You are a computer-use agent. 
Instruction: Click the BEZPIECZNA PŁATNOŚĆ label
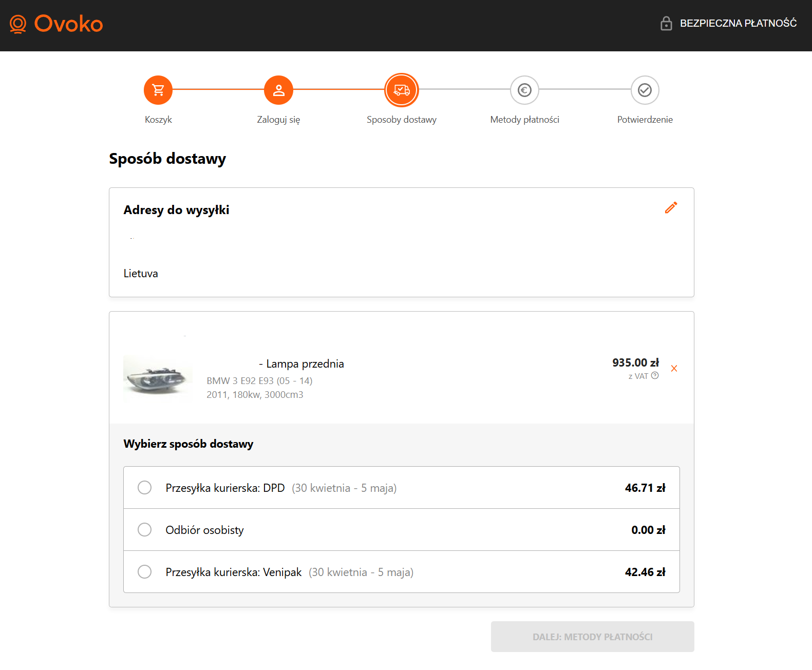738,23
